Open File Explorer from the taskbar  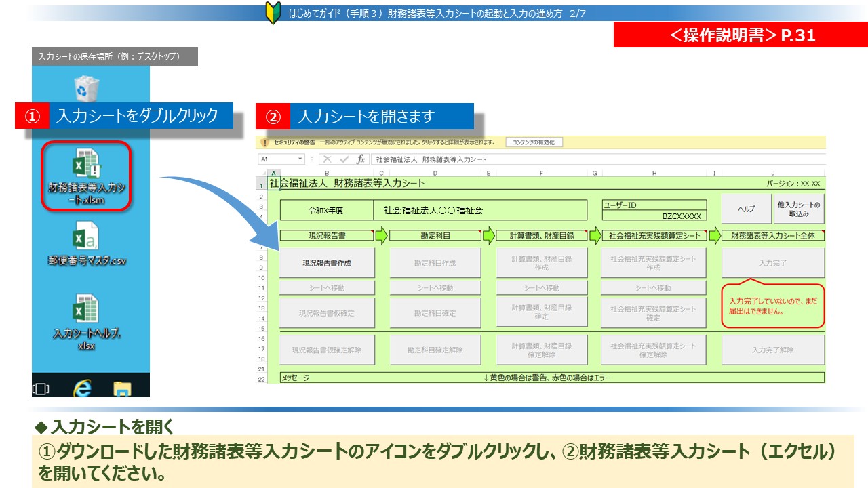122,388
